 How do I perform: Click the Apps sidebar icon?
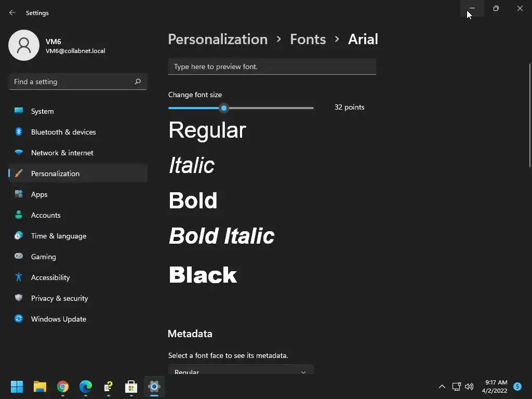tap(19, 194)
